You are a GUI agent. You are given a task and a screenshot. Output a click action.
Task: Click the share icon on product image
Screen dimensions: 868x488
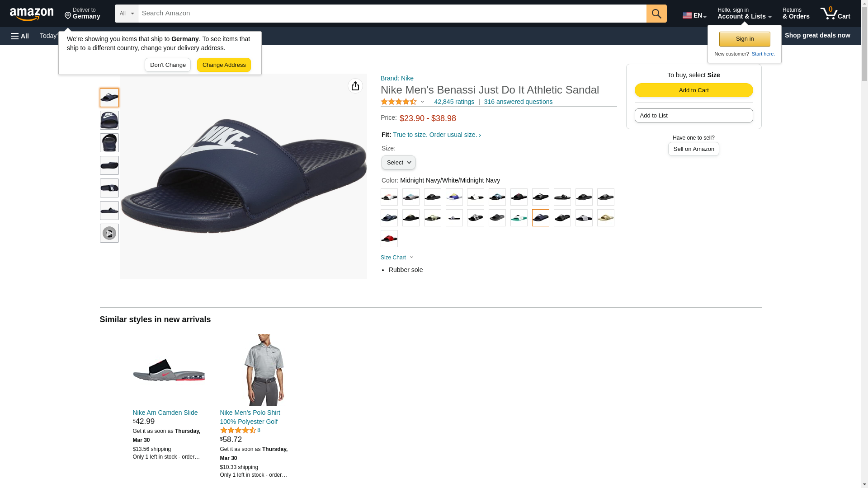click(x=355, y=86)
